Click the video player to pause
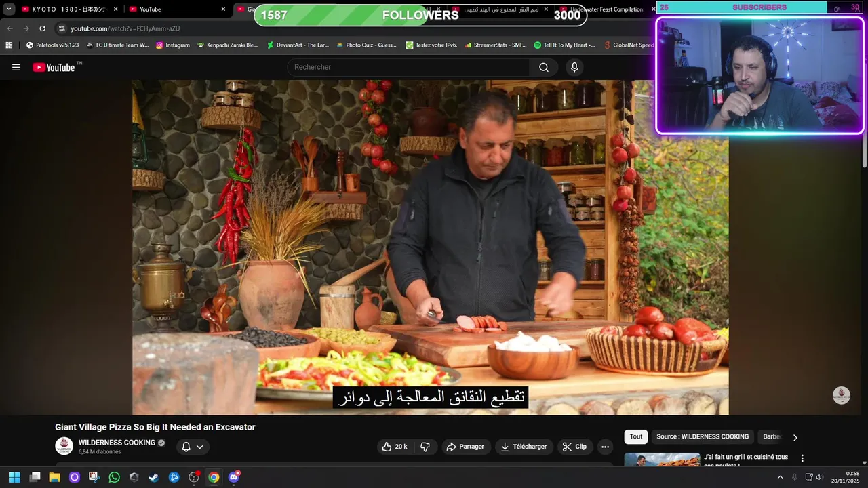Viewport: 868px width, 488px height. 430,247
